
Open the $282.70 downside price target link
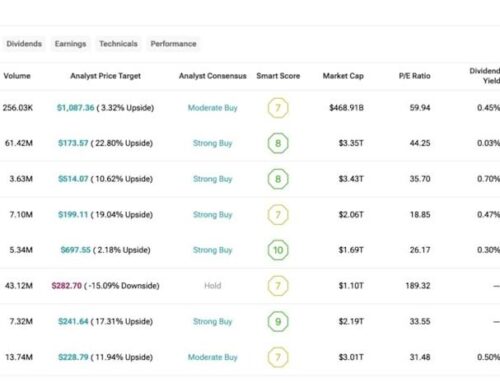tap(66, 286)
